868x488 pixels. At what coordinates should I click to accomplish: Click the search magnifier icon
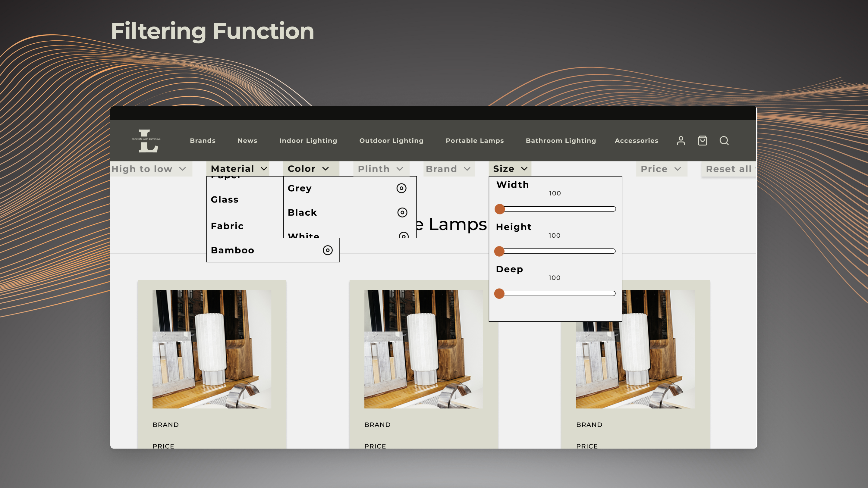click(x=724, y=140)
